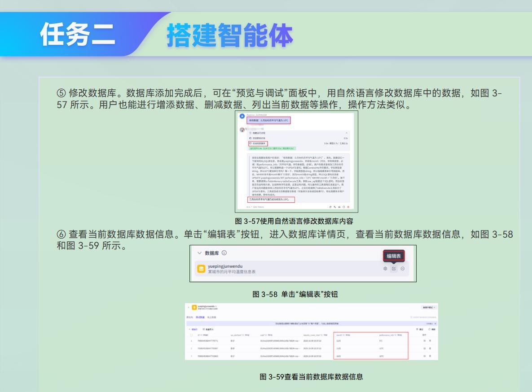532x392 pixels.
Task: Click the Figure 3-57 chat screenshot thumbnail
Action: click(x=297, y=161)
